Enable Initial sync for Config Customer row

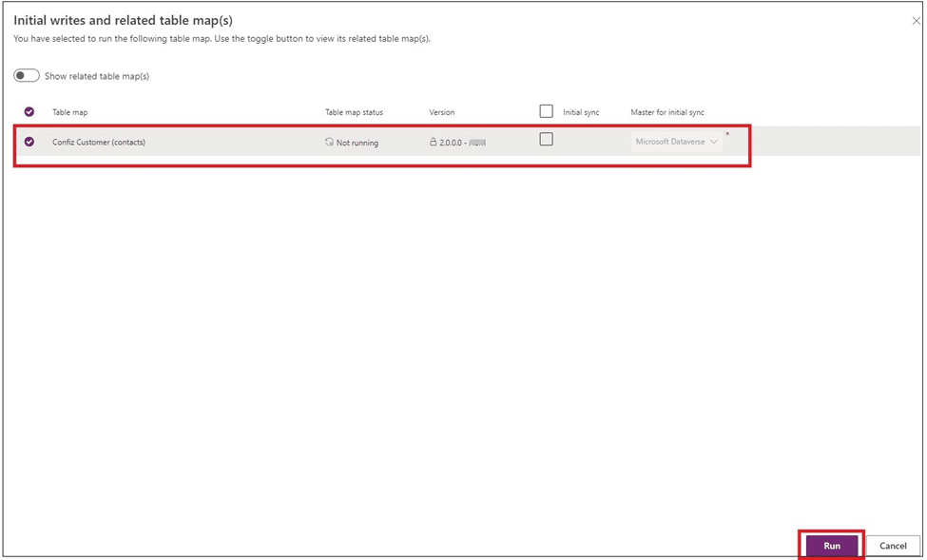click(x=546, y=140)
